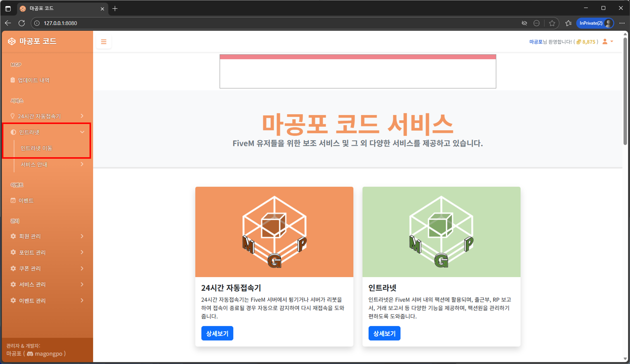Click 상세보기 under 24시간 자동접속기 card
This screenshot has height=364, width=630.
tap(217, 333)
